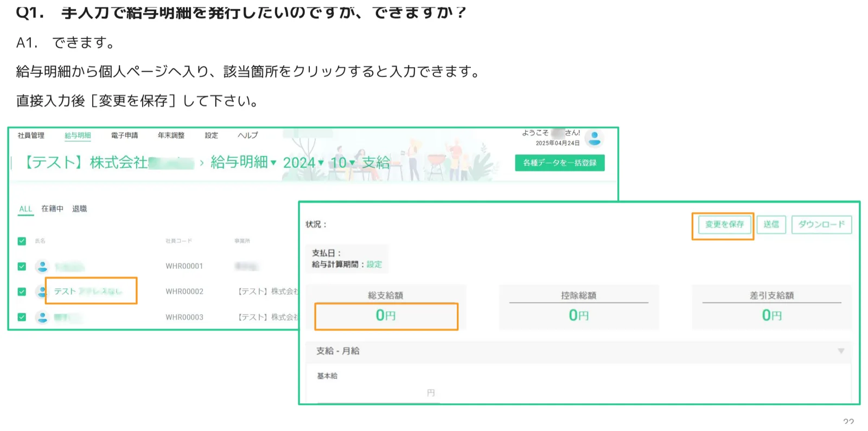This screenshot has height=431, width=868.
Task: Open the 設定 menu
Action: (x=212, y=136)
